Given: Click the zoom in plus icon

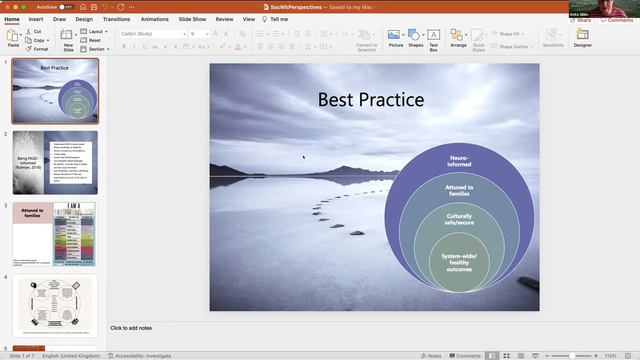Looking at the screenshot, I should pos(596,356).
